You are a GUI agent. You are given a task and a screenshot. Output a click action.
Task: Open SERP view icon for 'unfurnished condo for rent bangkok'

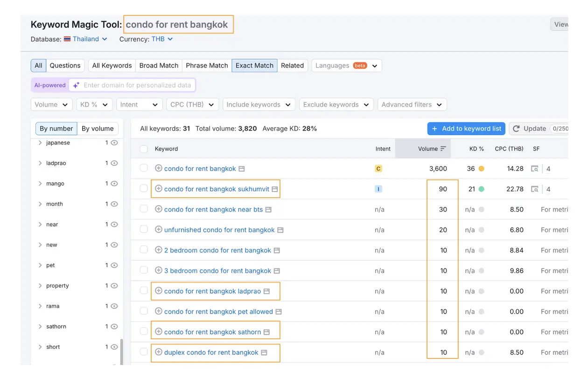(280, 230)
